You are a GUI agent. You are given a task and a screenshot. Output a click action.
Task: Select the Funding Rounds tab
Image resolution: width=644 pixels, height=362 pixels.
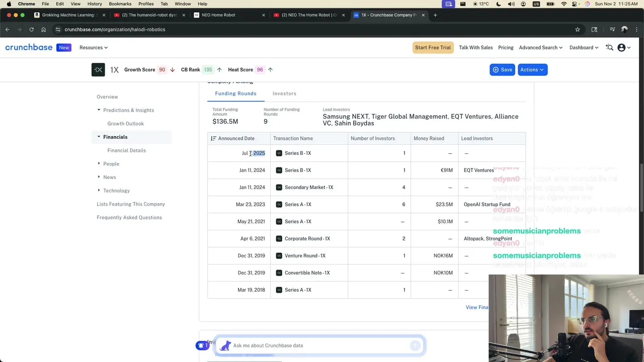coord(235,94)
